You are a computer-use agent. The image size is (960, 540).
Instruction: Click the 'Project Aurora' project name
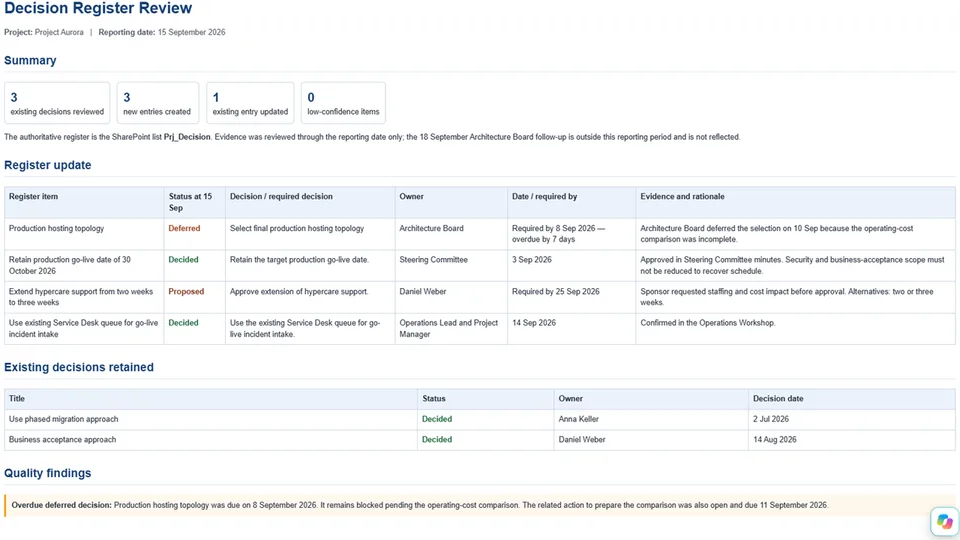[59, 32]
